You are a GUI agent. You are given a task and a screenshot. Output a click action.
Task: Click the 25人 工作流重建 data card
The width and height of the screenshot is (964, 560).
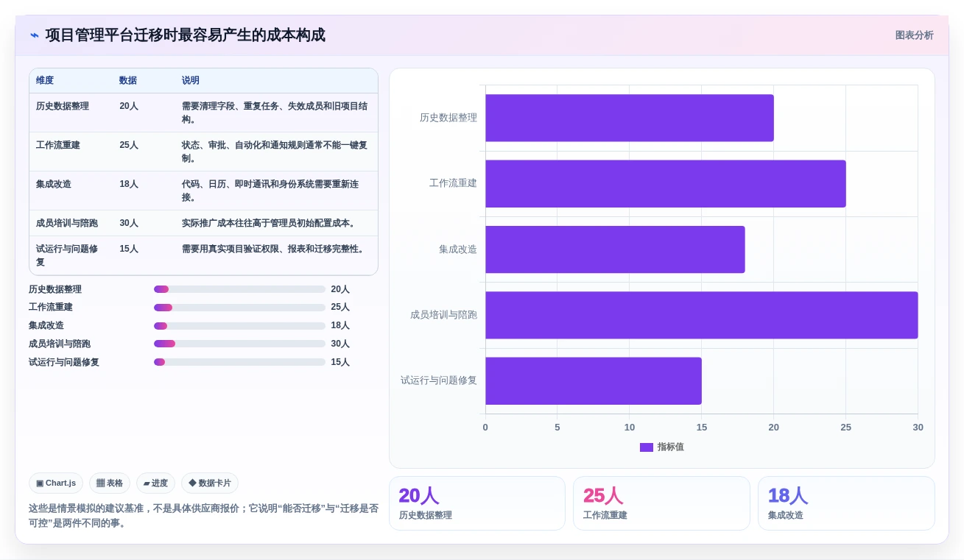[661, 503]
